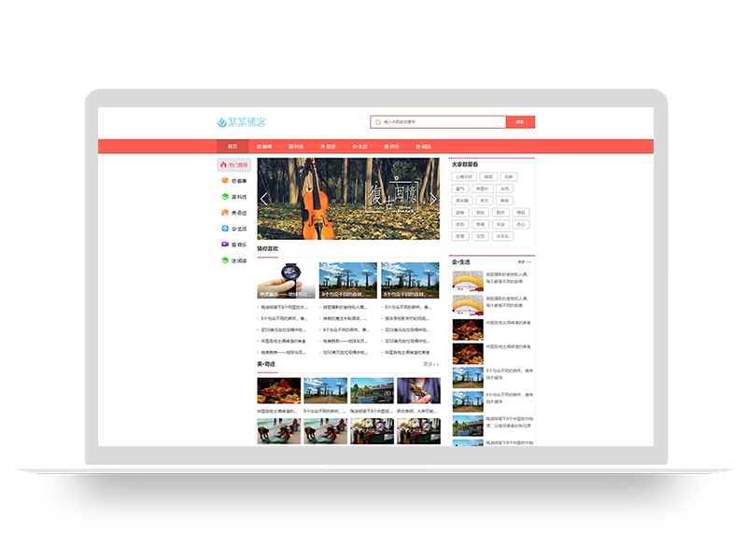This screenshot has width=747, height=560.
Task: Advance the carousel with the right arrow
Action: [433, 198]
